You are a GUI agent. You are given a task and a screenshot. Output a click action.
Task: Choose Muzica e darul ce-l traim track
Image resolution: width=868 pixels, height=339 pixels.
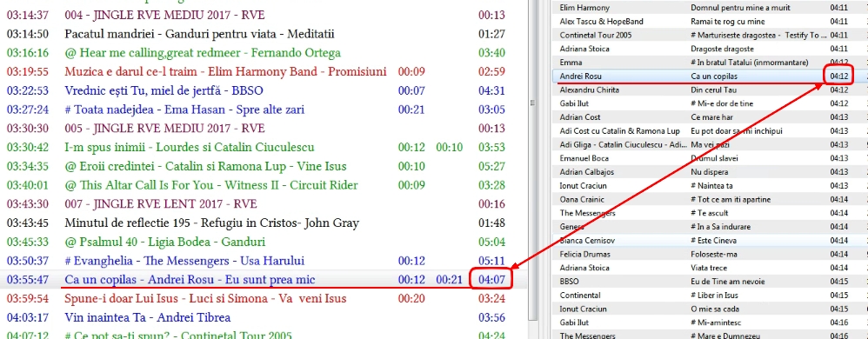[264, 72]
